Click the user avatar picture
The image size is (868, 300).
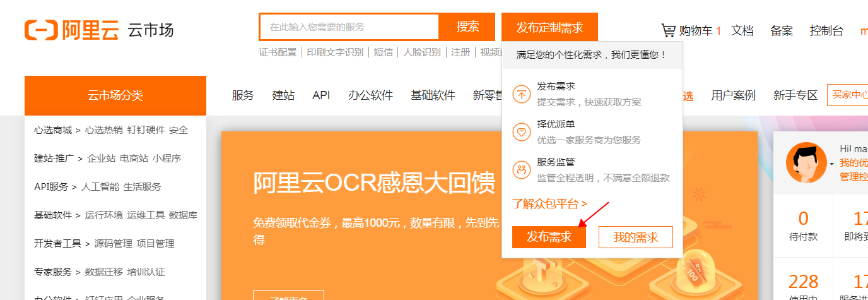[806, 163]
